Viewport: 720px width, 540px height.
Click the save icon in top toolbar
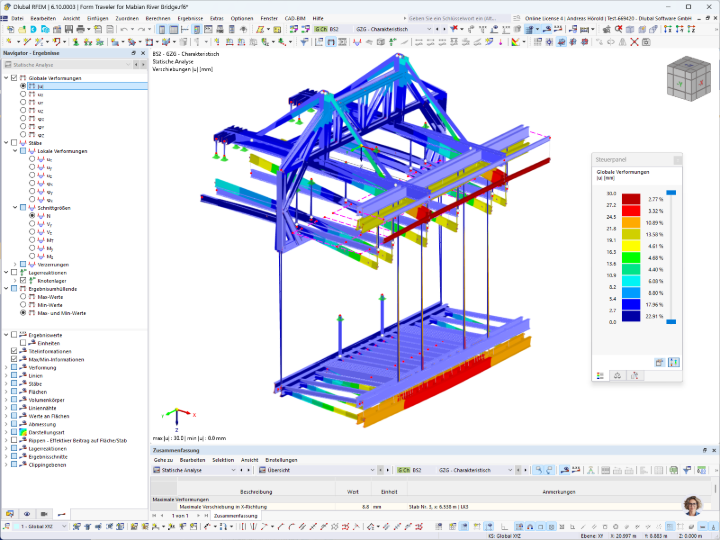[x=68, y=29]
